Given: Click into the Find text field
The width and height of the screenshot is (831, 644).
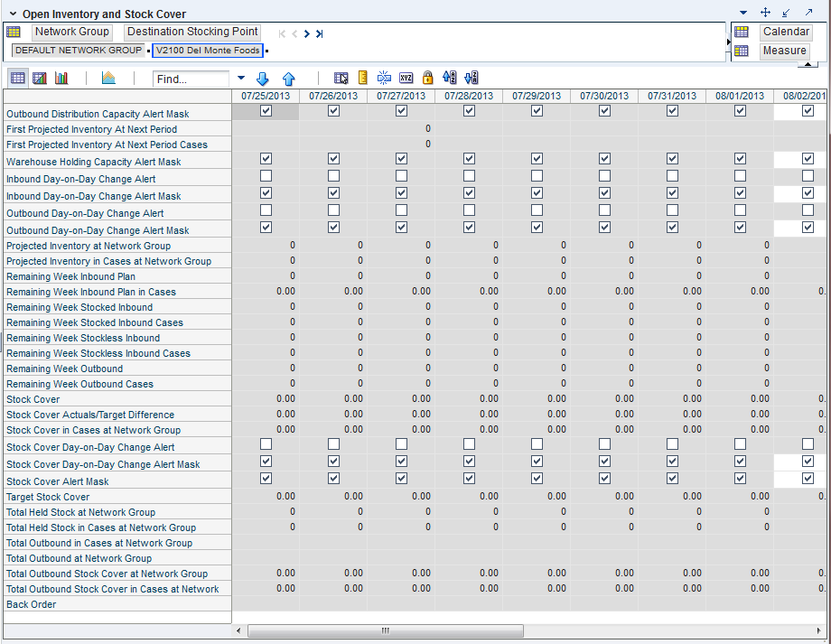Looking at the screenshot, I should tap(191, 79).
